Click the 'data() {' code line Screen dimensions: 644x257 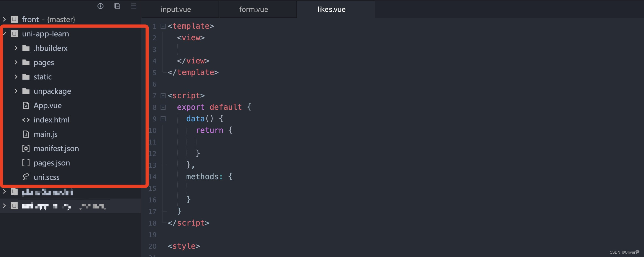(205, 119)
